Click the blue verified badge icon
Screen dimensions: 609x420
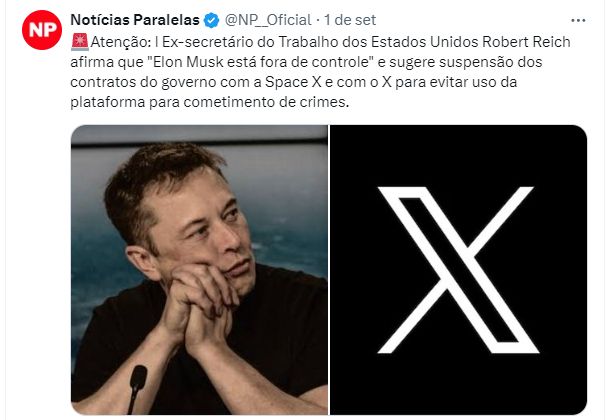212,20
